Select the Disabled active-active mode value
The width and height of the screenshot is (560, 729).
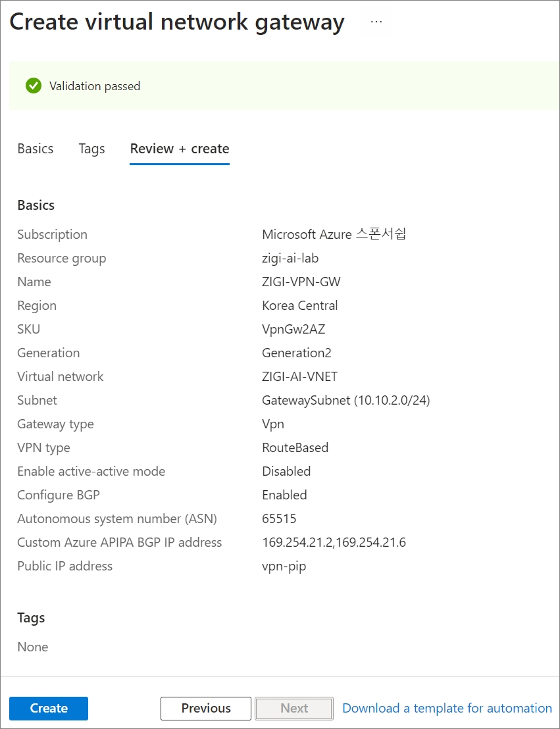(286, 472)
